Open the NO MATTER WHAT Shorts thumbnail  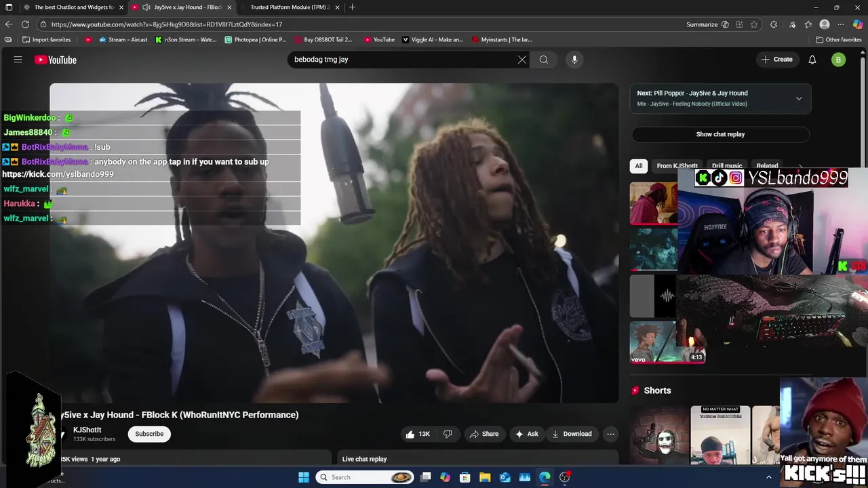click(x=720, y=434)
